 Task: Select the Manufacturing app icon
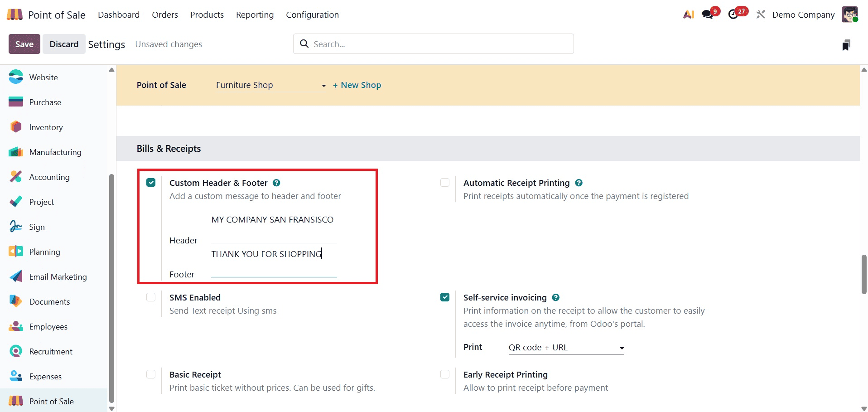point(15,152)
